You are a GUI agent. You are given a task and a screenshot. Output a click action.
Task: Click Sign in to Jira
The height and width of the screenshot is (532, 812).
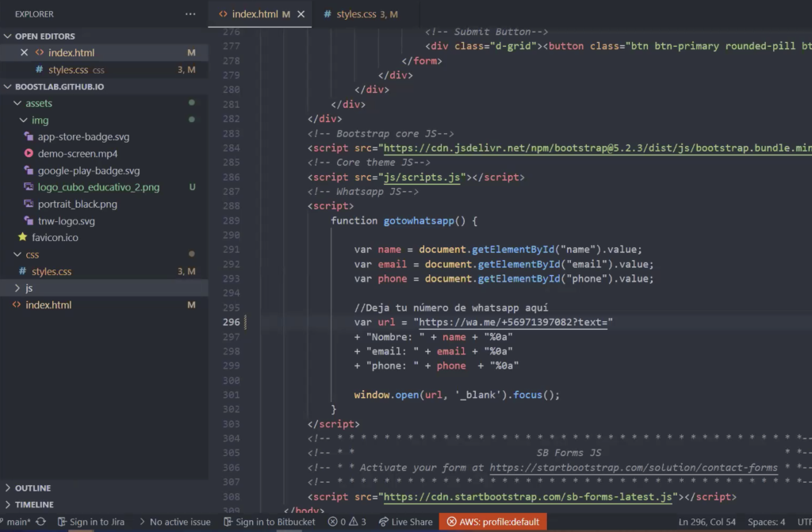[91, 522]
